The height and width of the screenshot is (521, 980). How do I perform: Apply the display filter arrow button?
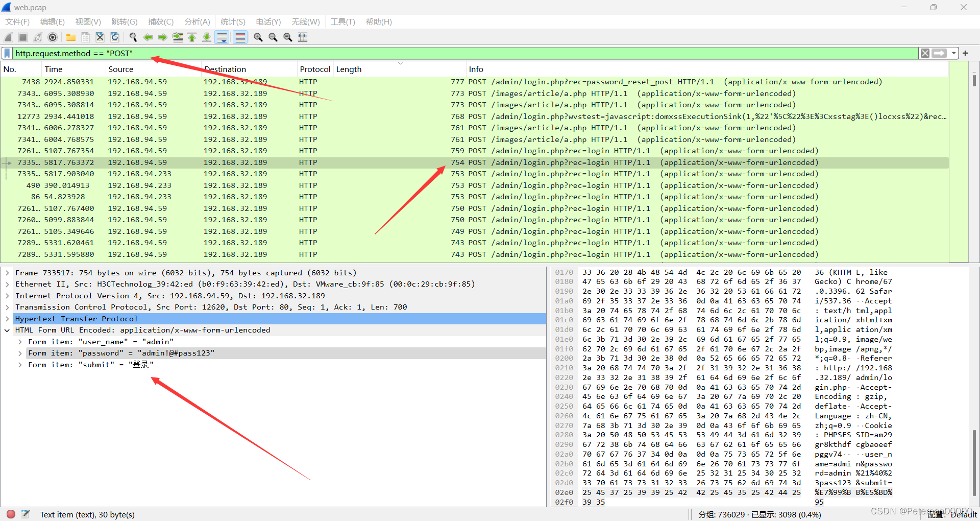[939, 53]
